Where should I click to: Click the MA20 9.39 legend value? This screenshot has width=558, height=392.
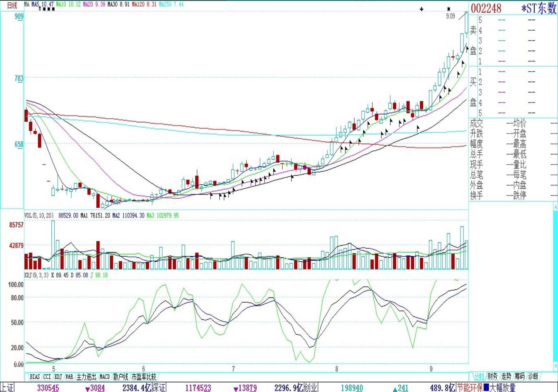click(94, 4)
